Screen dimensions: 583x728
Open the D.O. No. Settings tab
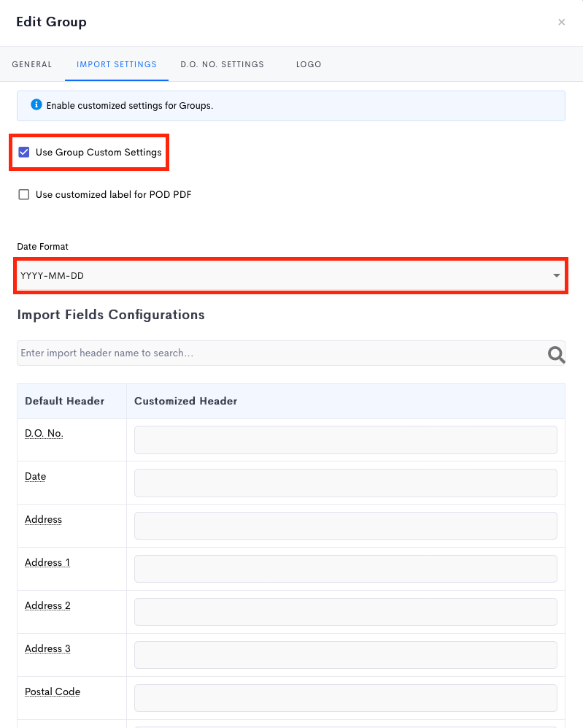[222, 64]
